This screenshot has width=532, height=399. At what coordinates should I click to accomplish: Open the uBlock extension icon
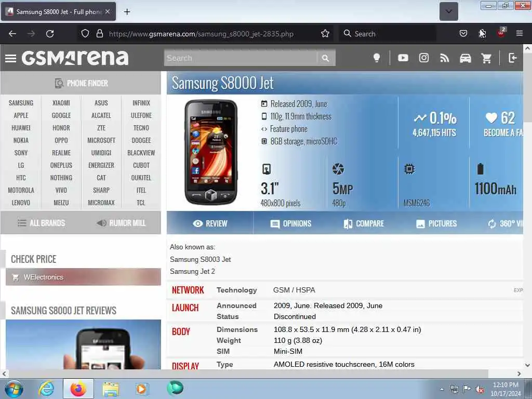[501, 33]
